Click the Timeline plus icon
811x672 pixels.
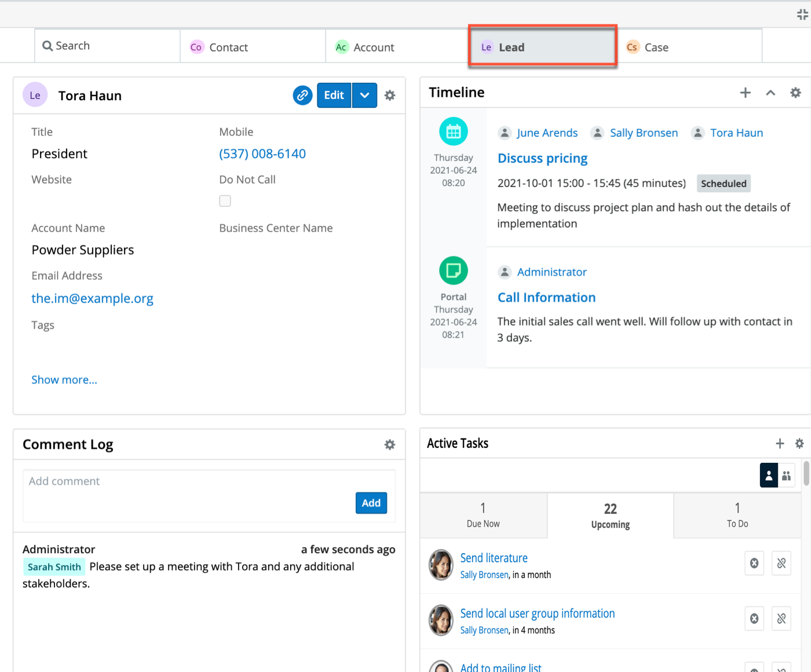tap(745, 93)
